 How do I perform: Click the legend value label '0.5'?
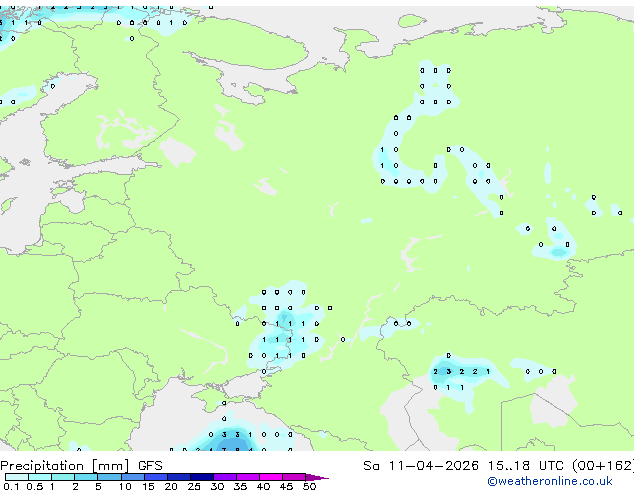tap(35, 486)
